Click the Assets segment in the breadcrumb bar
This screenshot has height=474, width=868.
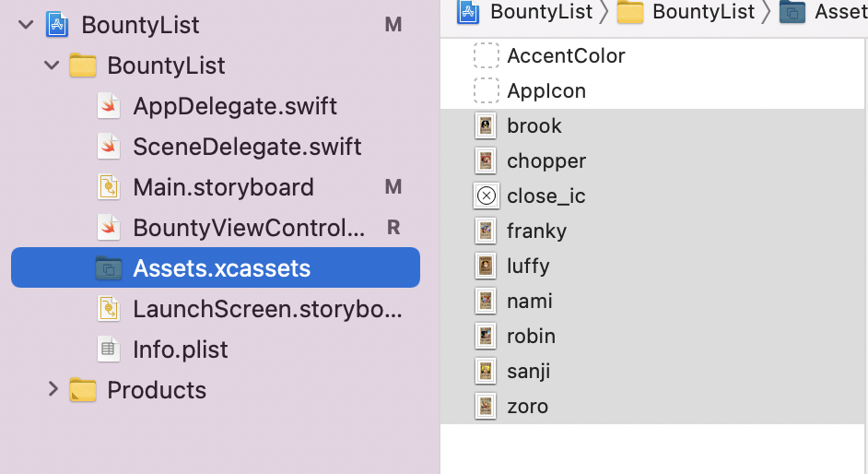(x=841, y=11)
